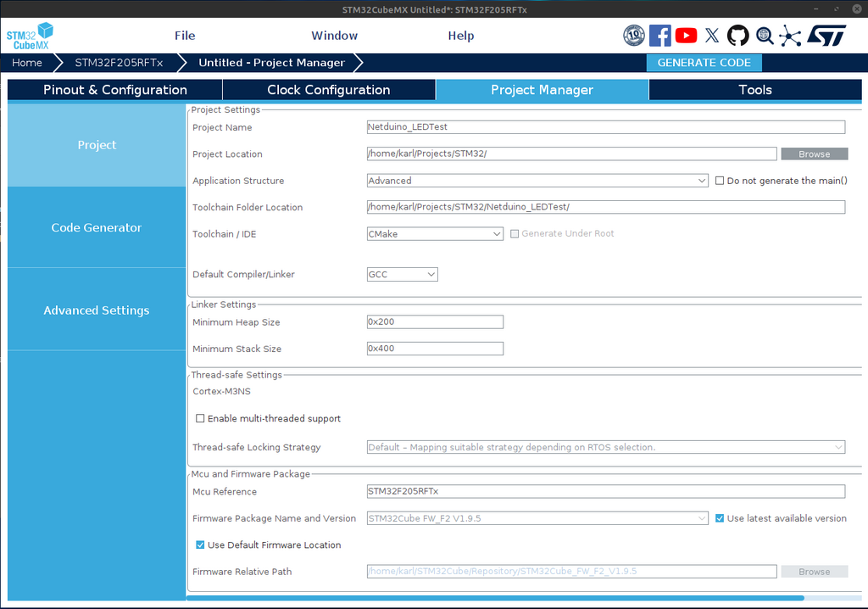Uncheck Use Default Firmware Location
The height and width of the screenshot is (609, 868).
point(200,545)
